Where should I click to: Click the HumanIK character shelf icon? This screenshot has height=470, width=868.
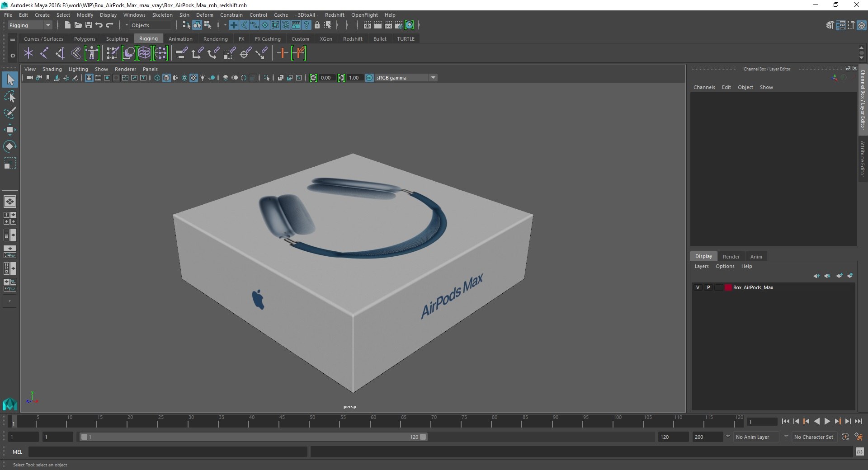pyautogui.click(x=92, y=53)
